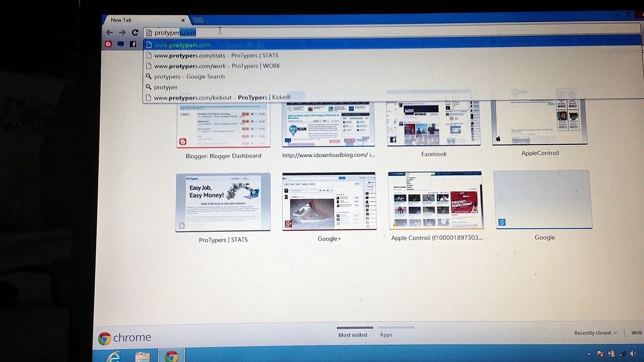Close the New Tab tab

(183, 20)
